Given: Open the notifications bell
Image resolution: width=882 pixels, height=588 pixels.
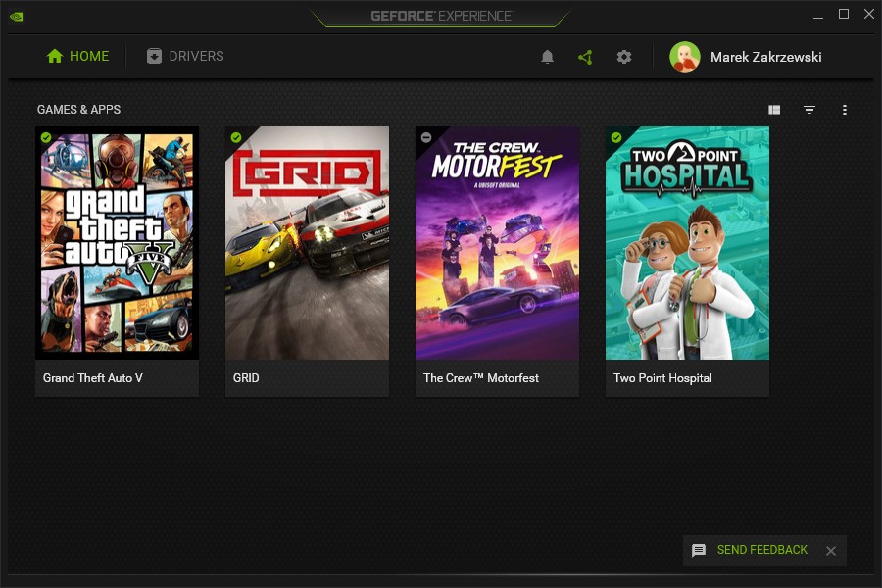Looking at the screenshot, I should [547, 57].
